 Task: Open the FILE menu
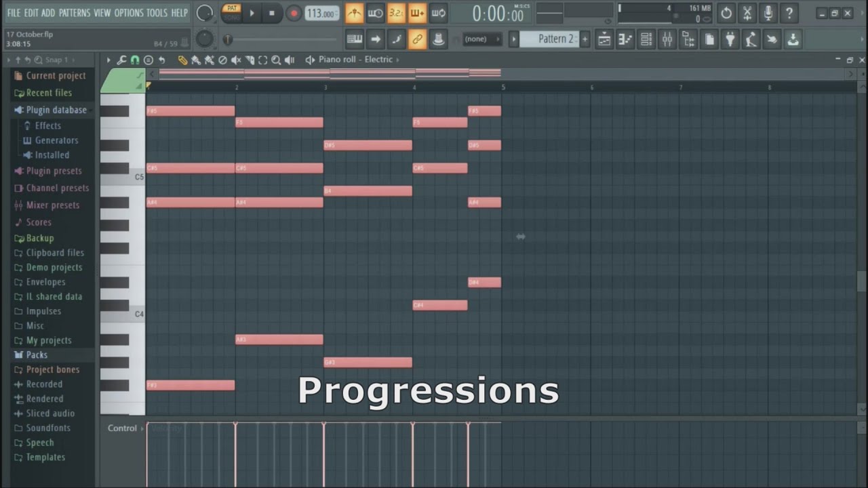tap(14, 13)
